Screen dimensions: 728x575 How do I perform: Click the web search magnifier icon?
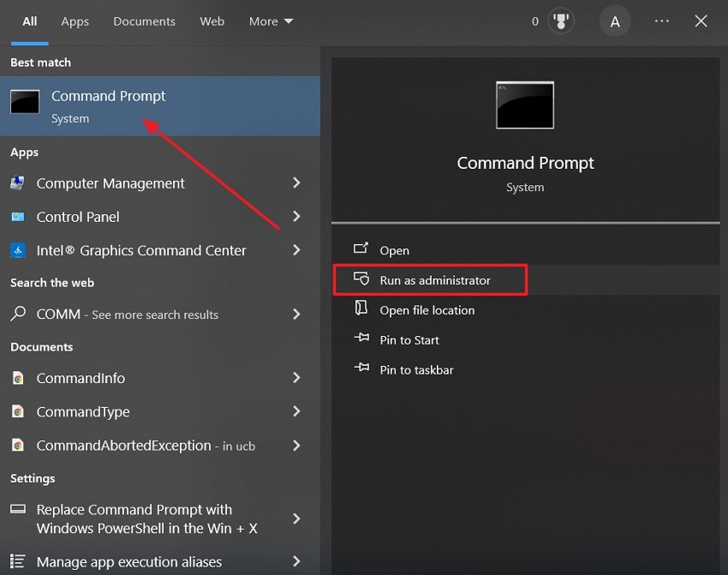click(x=18, y=314)
